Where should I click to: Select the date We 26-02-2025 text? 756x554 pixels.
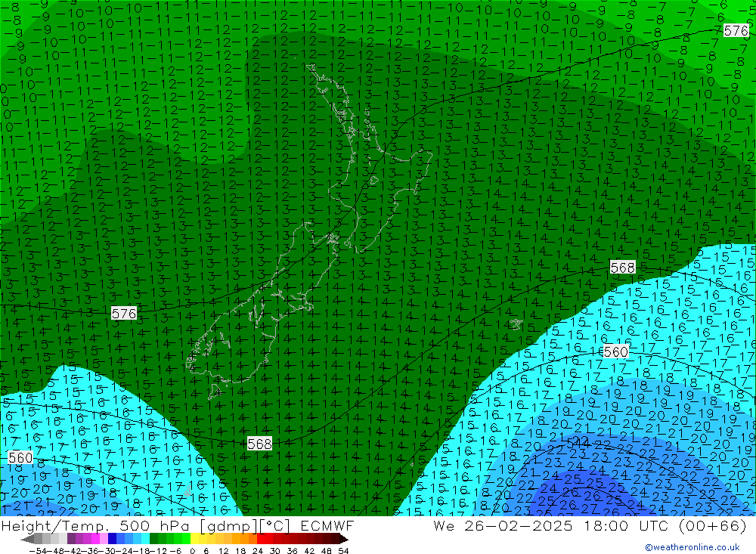tap(503, 525)
